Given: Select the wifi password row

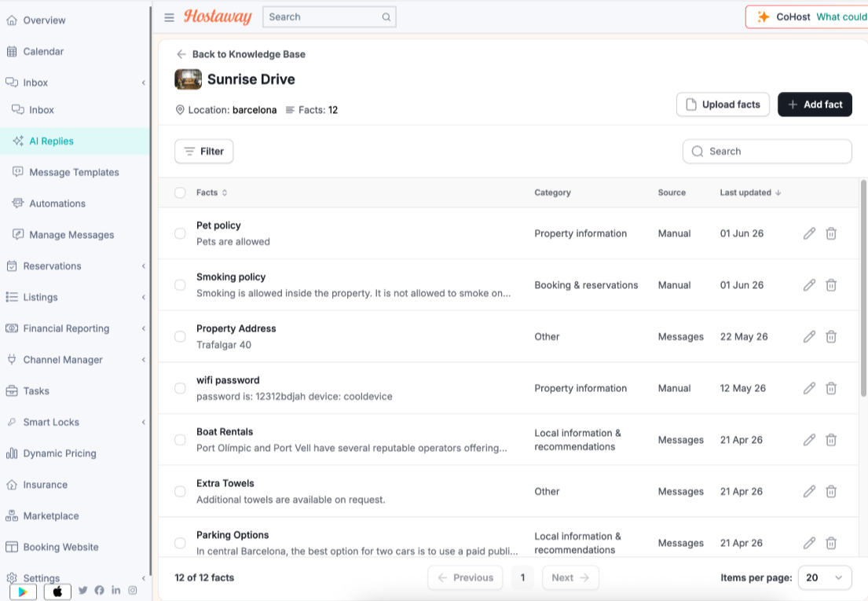Looking at the screenshot, I should click(180, 388).
